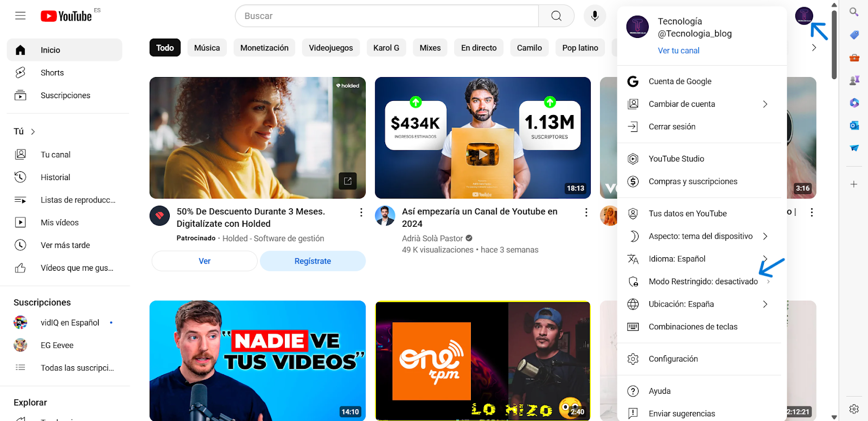Image resolution: width=868 pixels, height=421 pixels.
Task: Open the hamburger guide menu
Action: pyautogui.click(x=20, y=16)
